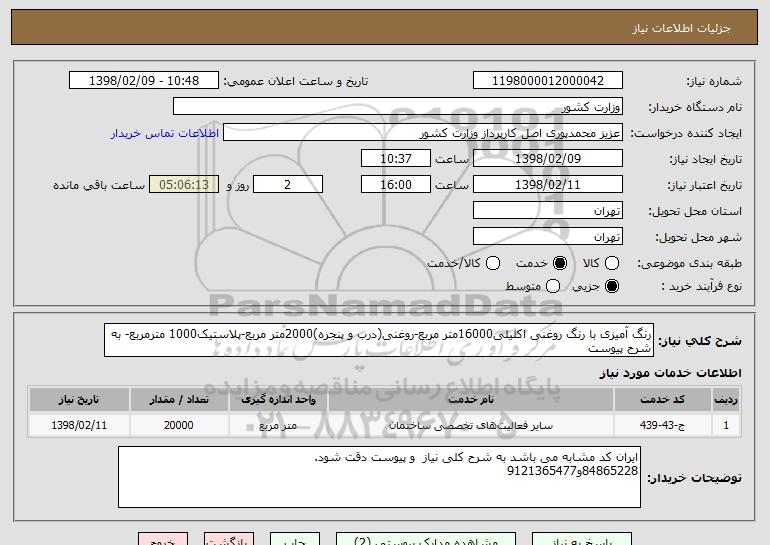The image size is (770, 545).
Task: Click the تعداد / مقدار column header
Action: pyautogui.click(x=179, y=400)
